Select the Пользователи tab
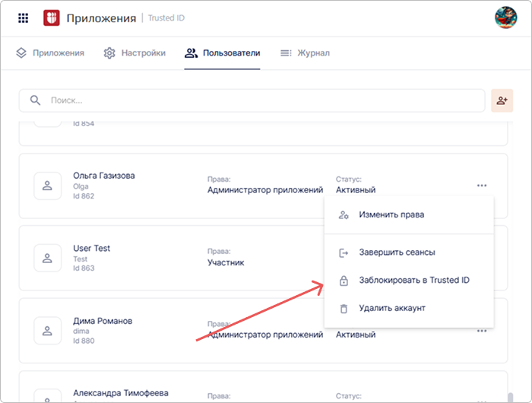The image size is (532, 403). [222, 53]
